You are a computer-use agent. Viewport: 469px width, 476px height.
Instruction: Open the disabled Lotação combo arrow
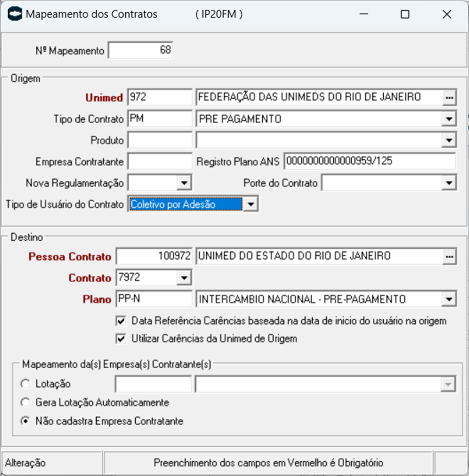(x=448, y=384)
